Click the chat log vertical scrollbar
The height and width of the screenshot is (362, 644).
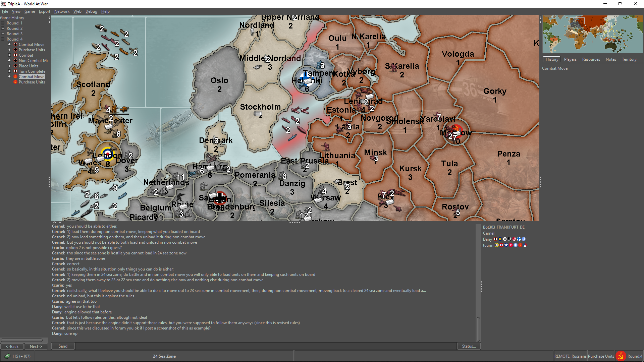(478, 329)
